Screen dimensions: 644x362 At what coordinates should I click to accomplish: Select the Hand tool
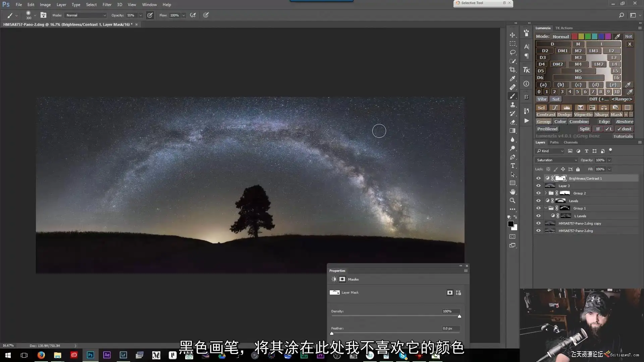[513, 192]
